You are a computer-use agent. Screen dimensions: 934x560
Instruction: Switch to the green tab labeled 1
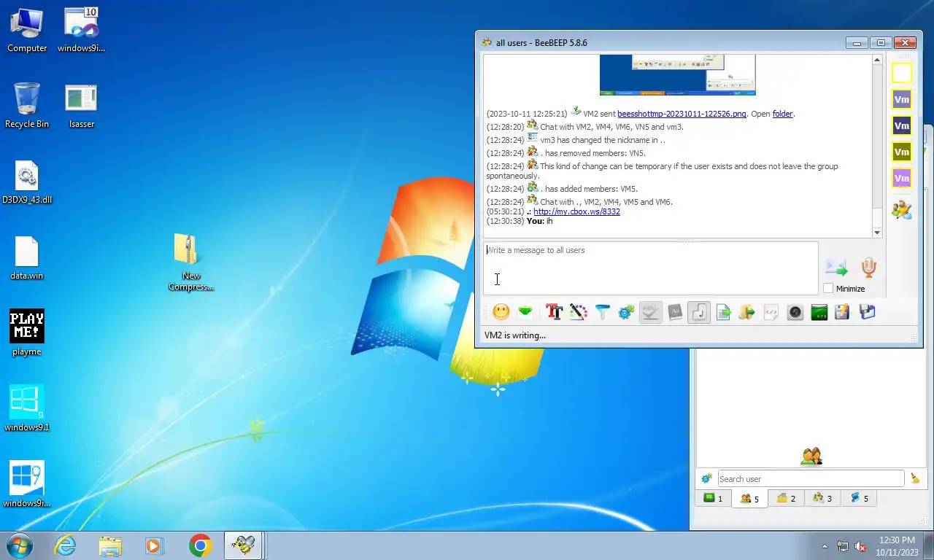click(x=713, y=499)
